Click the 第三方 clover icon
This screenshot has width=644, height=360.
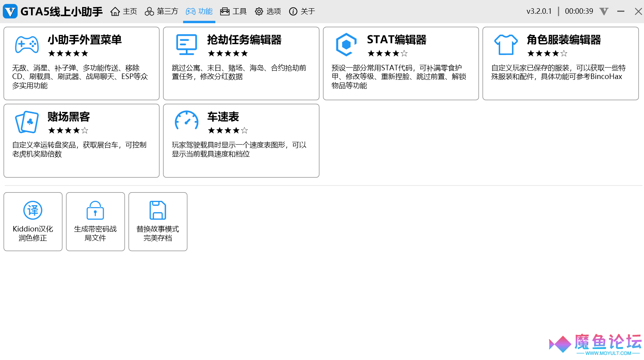(x=149, y=11)
